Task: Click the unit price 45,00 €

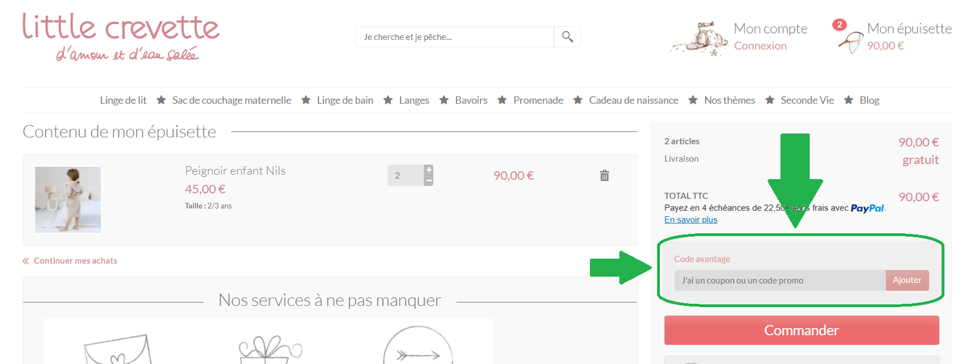Action: (205, 190)
